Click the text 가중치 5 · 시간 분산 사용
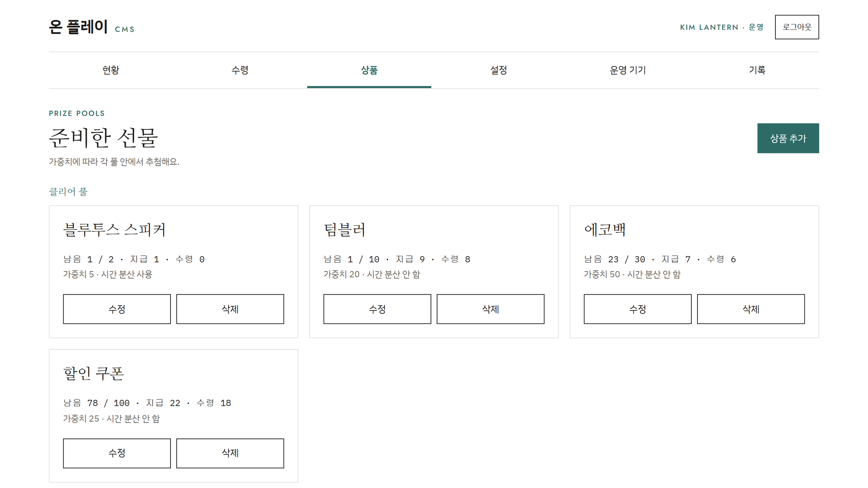Screen dimensions: 868x488 coord(108,275)
